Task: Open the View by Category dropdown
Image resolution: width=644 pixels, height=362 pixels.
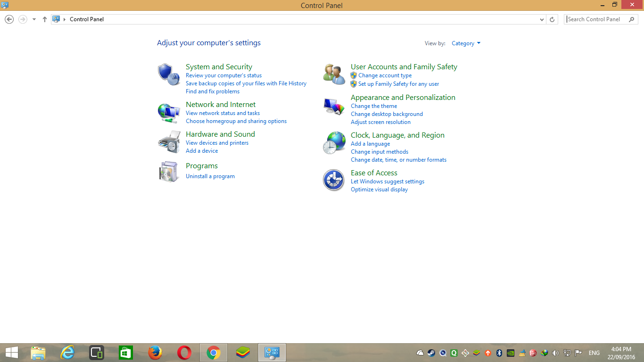Action: click(x=466, y=43)
